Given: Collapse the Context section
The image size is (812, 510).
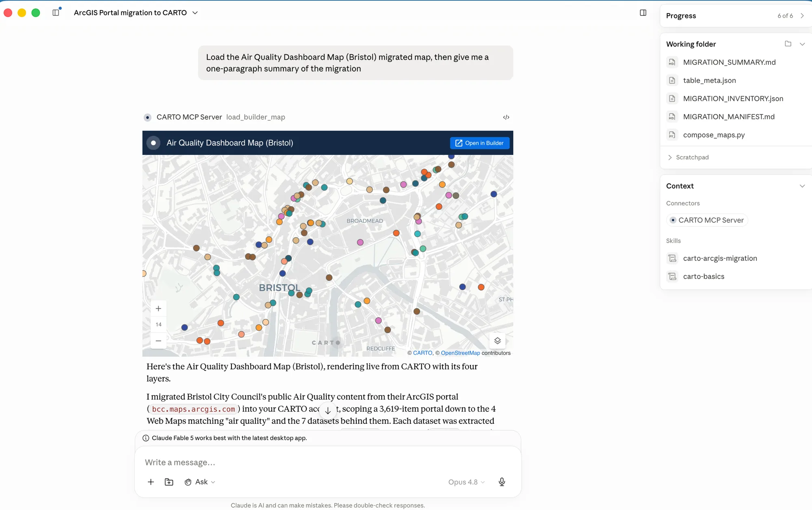Looking at the screenshot, I should pos(802,186).
